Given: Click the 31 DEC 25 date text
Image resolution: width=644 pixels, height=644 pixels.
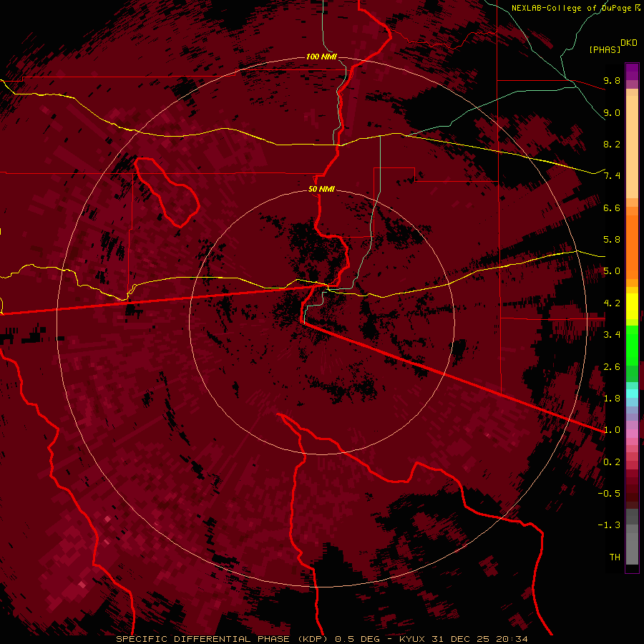Looking at the screenshot, I should 462,639.
